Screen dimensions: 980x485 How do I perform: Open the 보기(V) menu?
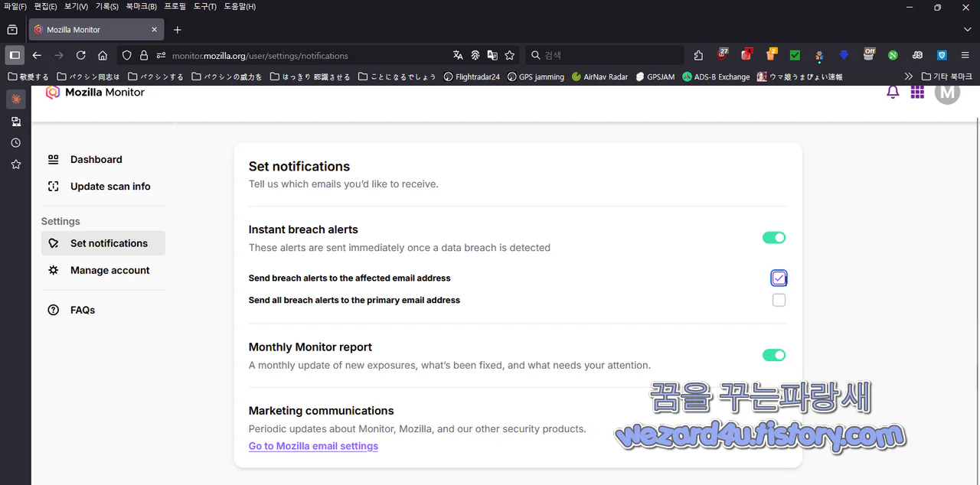pyautogui.click(x=76, y=7)
